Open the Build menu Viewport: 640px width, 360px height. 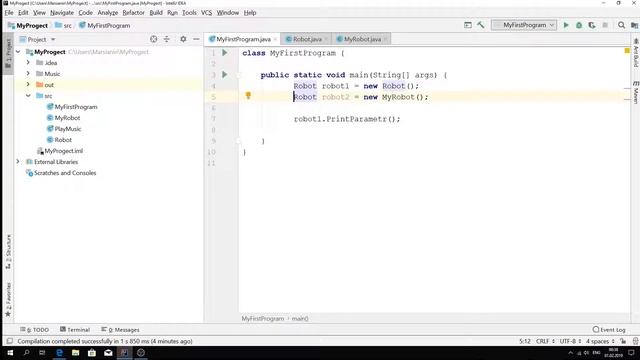[x=156, y=13]
